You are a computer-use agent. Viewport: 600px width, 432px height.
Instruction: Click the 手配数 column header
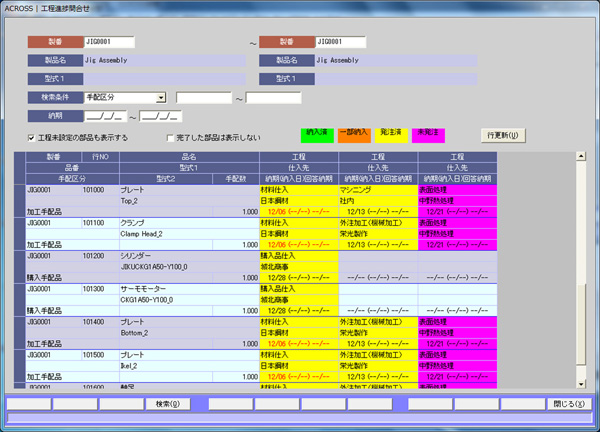tap(236, 179)
